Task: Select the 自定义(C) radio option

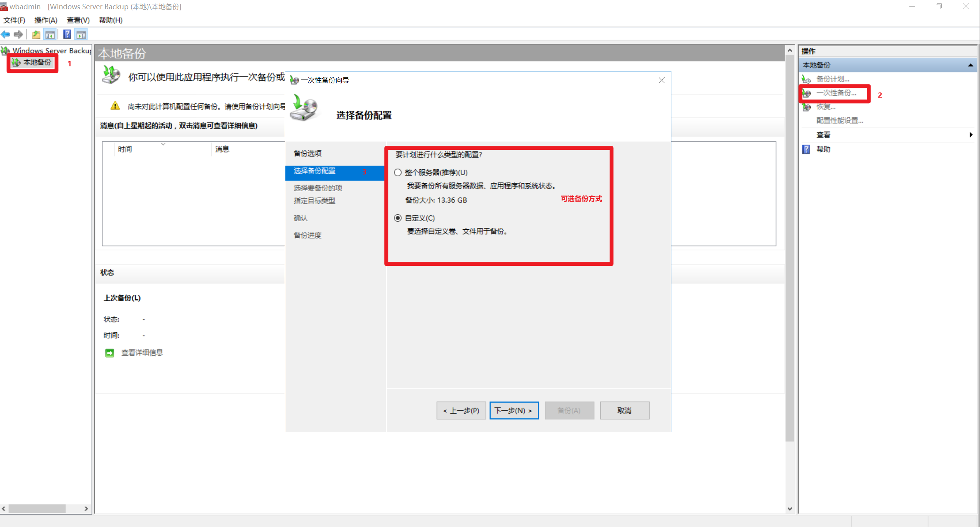Action: click(398, 218)
